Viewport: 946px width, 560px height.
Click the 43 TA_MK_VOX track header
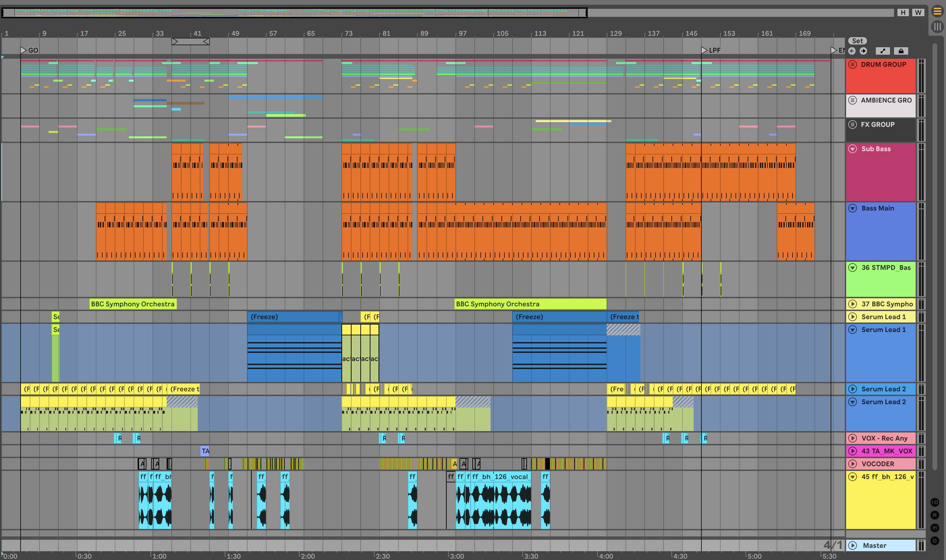[x=886, y=451]
